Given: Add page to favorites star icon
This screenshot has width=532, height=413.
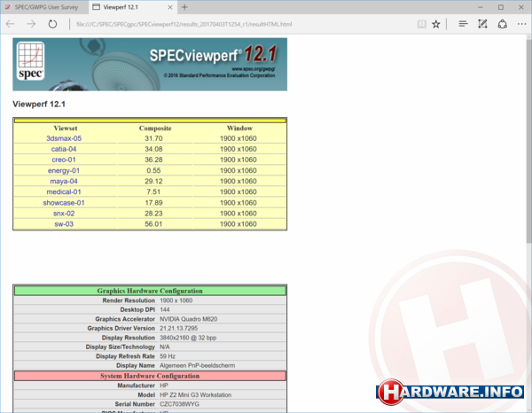Looking at the screenshot, I should tap(436, 24).
